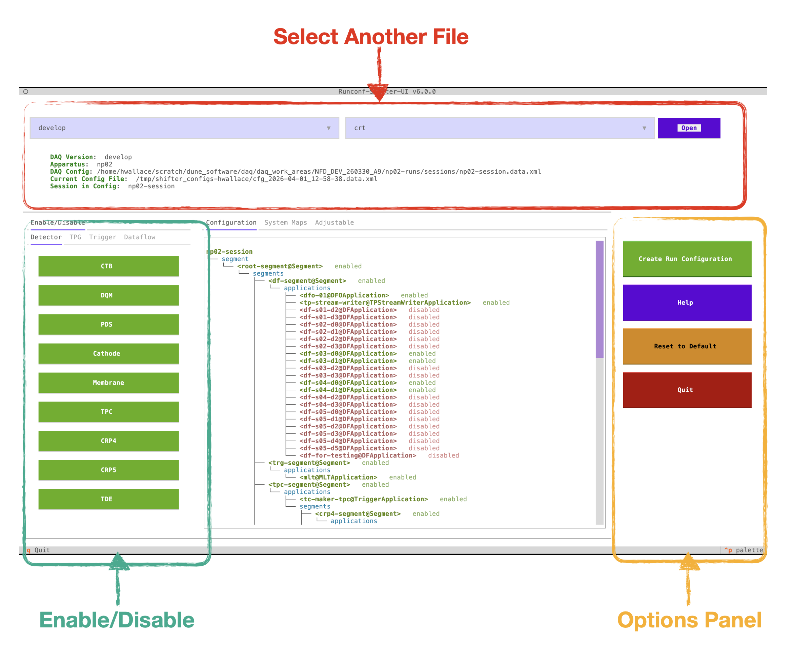Open the Help button

(687, 303)
